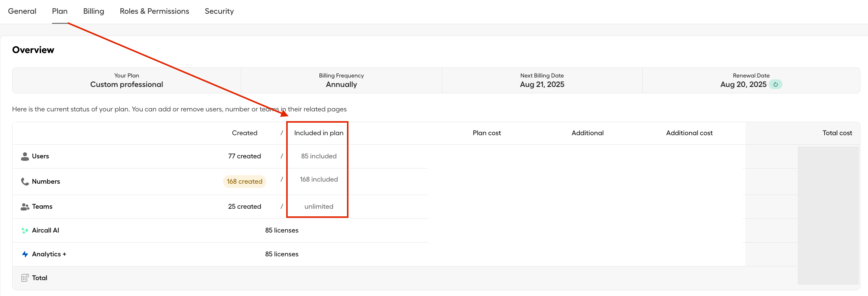Click the Users person icon
Screen dimensions: 868x296
(25, 156)
